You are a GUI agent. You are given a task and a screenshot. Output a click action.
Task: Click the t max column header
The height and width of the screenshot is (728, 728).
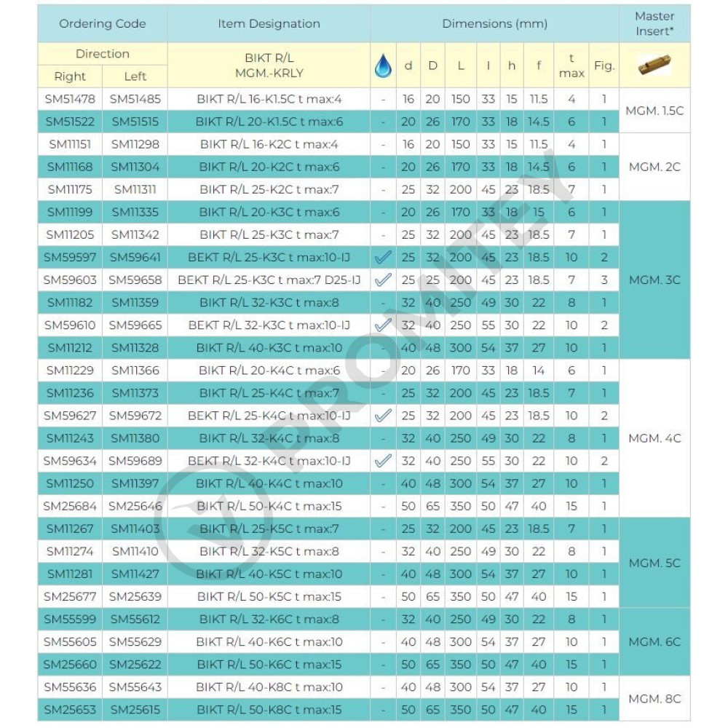tap(571, 66)
